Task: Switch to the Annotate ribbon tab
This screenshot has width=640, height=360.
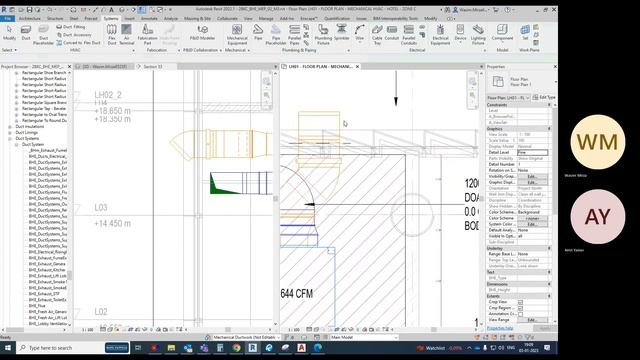Action: click(149, 18)
